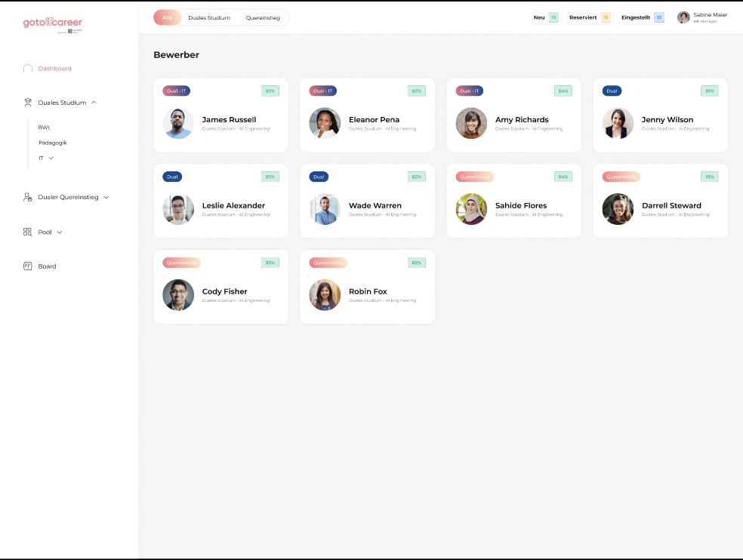
Task: Expand the IT submenu chevron
Action: [51, 158]
